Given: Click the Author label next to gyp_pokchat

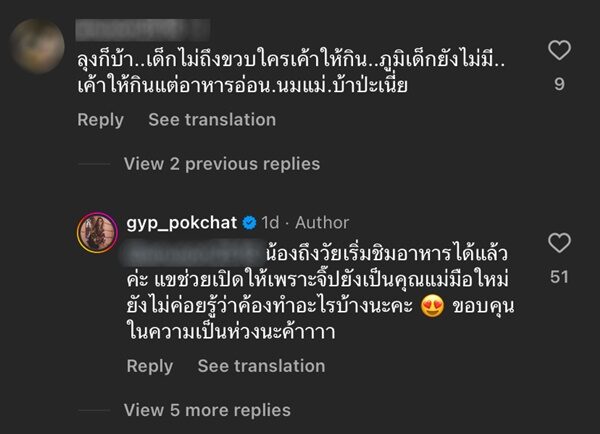Looking at the screenshot, I should [323, 222].
